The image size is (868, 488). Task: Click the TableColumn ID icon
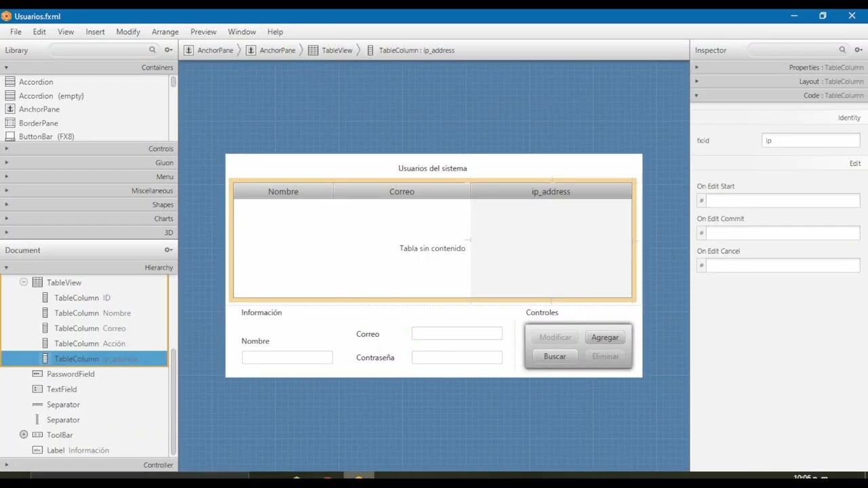pos(45,298)
